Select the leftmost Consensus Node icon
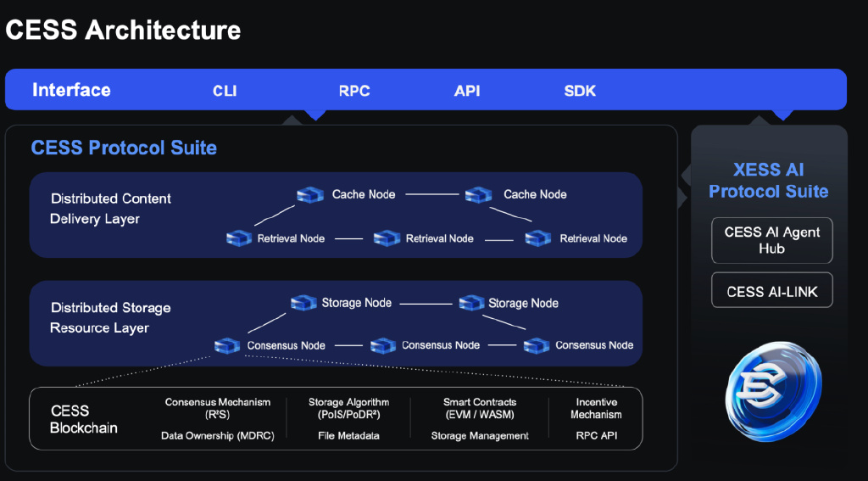 tap(227, 346)
